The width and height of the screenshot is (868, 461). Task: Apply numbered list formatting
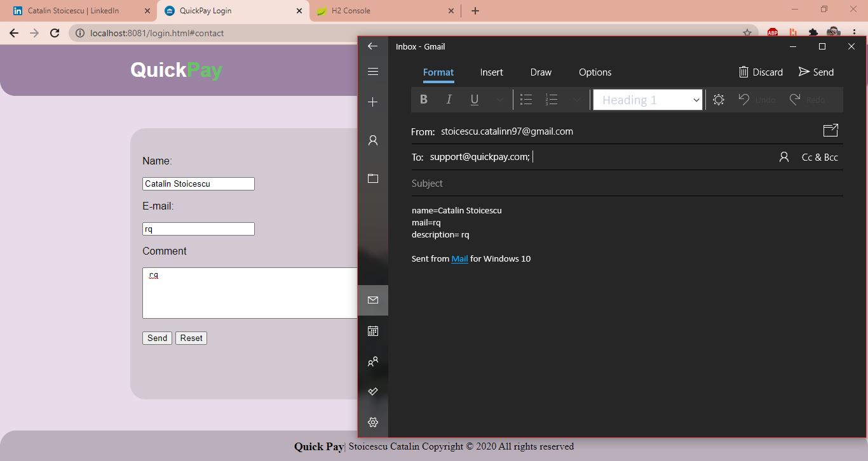(x=552, y=100)
